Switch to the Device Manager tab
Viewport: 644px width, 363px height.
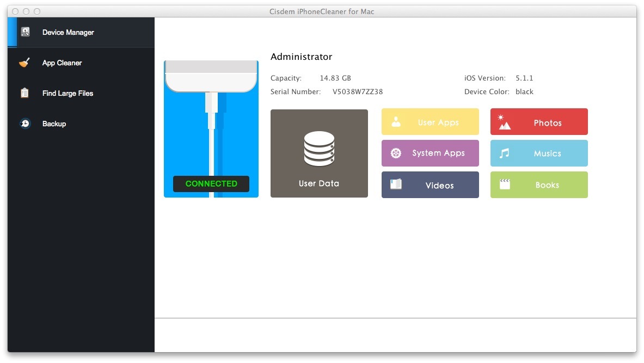(68, 33)
